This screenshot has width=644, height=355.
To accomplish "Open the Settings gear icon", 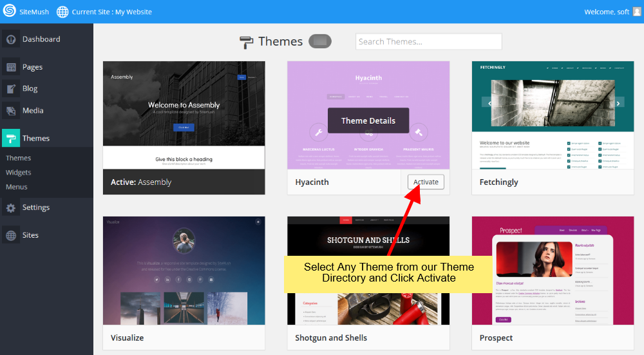I will pos(11,207).
